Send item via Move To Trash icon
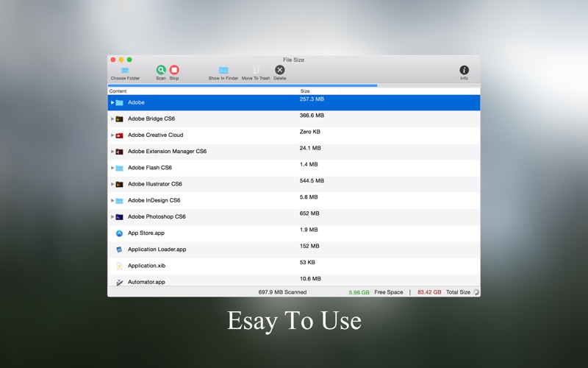Image resolution: width=588 pixels, height=368 pixels. coord(256,70)
